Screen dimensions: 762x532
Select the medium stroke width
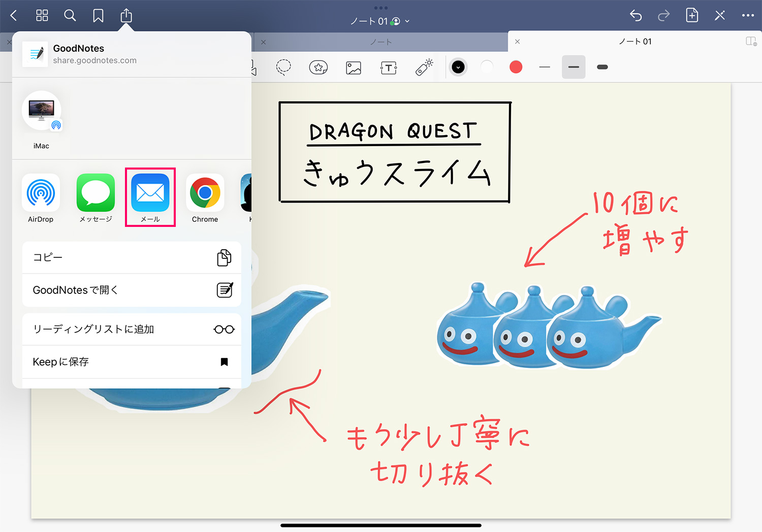[x=574, y=67]
